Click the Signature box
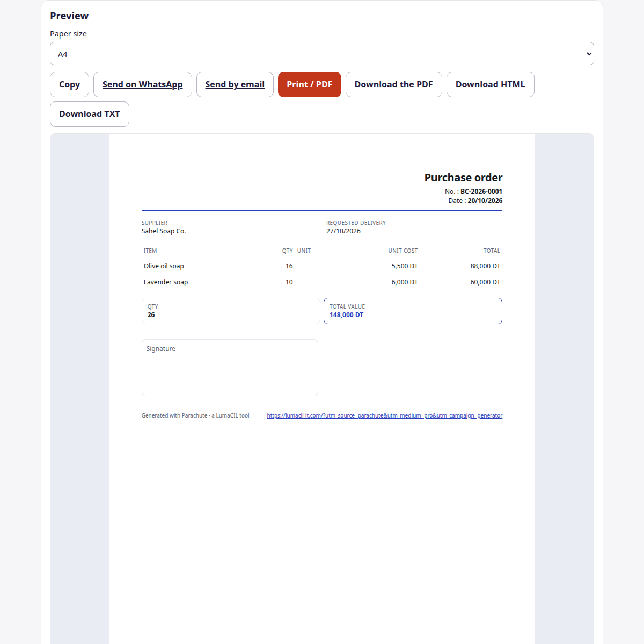Viewport: 644px width, 644px height. tap(230, 368)
